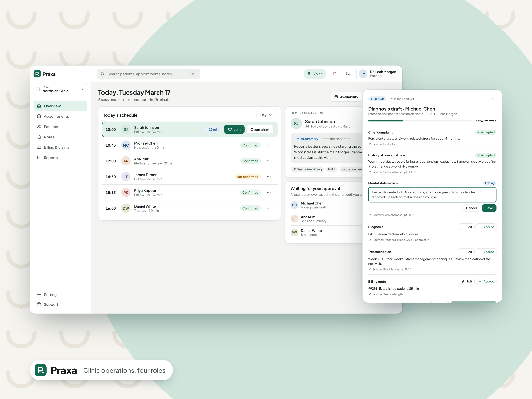
Task: Accept the Treatment plan section
Action: coord(486,252)
